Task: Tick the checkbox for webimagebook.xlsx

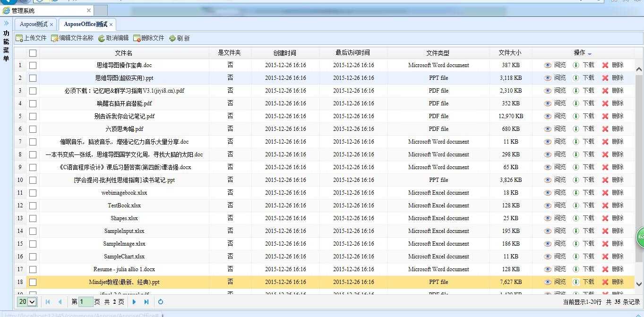Action: click(x=33, y=193)
